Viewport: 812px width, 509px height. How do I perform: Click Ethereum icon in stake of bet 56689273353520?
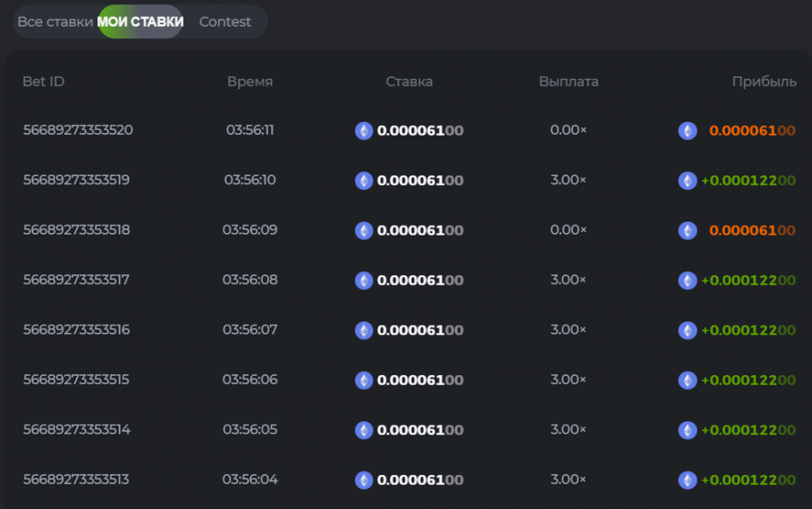pyautogui.click(x=364, y=131)
